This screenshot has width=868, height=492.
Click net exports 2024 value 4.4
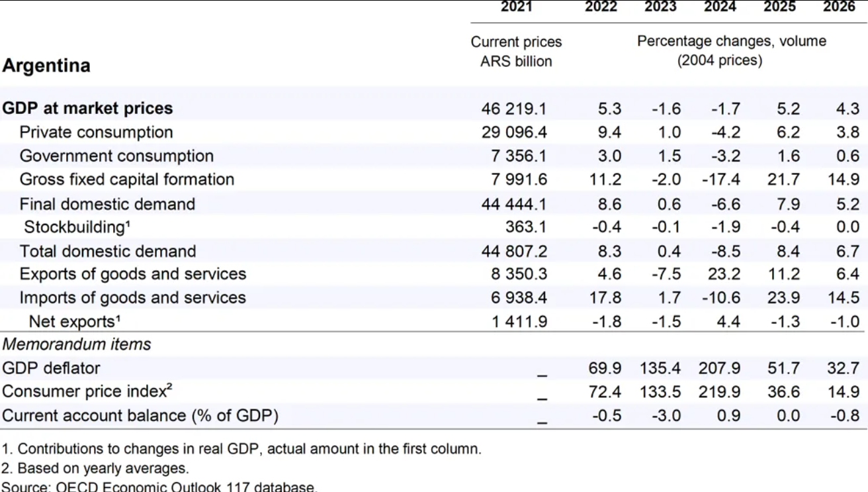728,322
